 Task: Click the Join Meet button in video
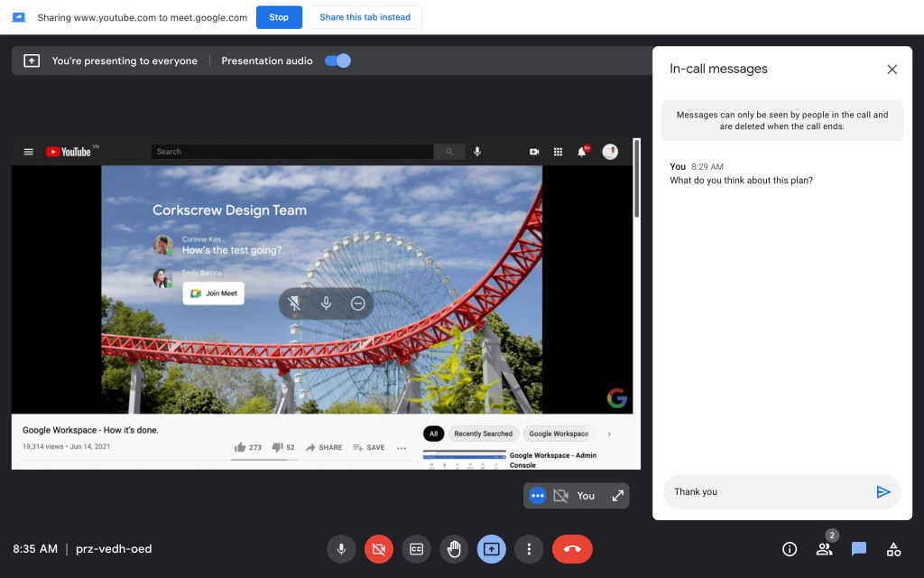coord(213,294)
